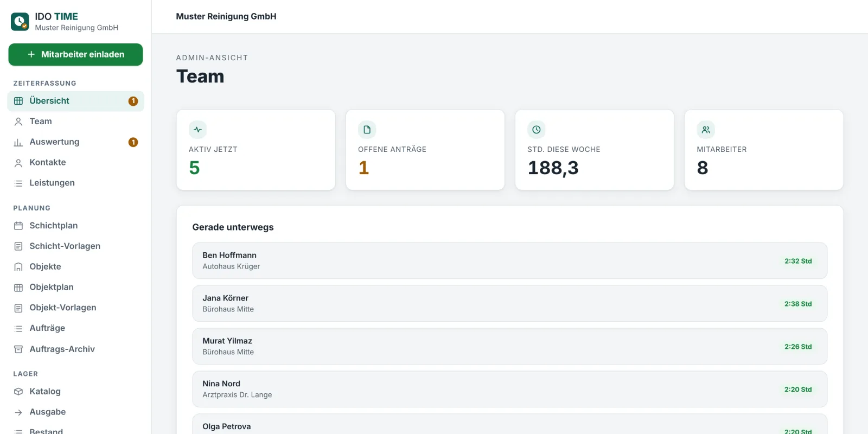This screenshot has height=434, width=868.
Task: Open the Auswertung section
Action: click(x=75, y=142)
